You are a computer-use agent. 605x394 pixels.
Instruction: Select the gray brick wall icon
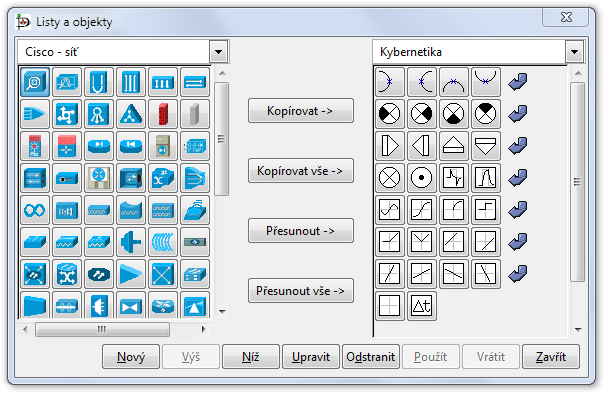(x=195, y=114)
